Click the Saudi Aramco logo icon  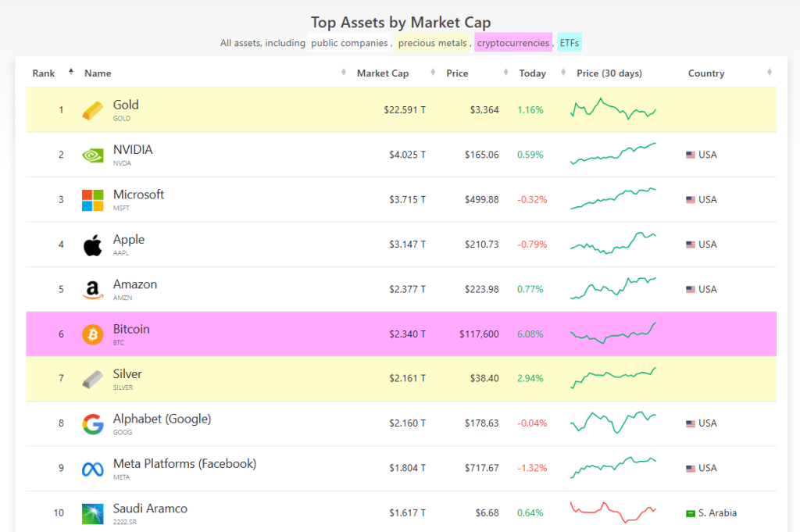tap(92, 513)
